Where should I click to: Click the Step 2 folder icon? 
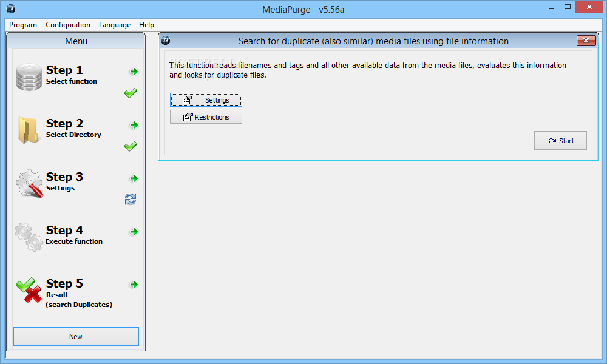coord(29,130)
